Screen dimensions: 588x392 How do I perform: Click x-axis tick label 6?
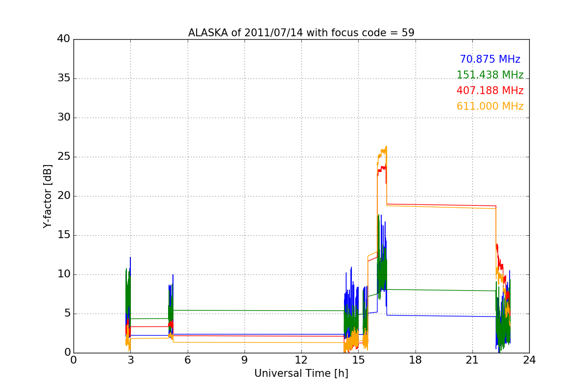(x=187, y=360)
